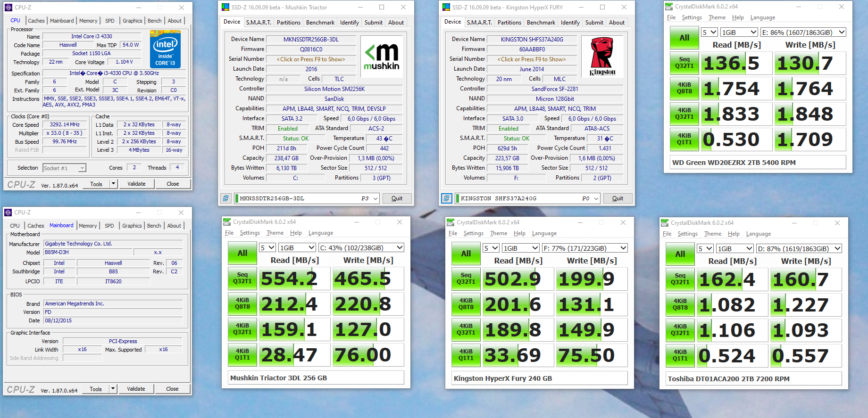Run the 4KiB Q32T1 test in the WD Green window
The image size is (868, 418).
click(684, 114)
